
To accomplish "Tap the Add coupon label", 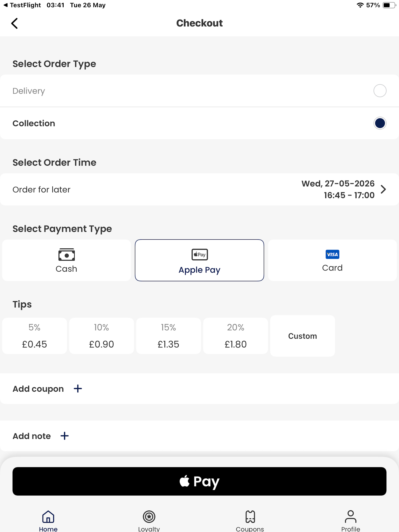I will [38, 389].
